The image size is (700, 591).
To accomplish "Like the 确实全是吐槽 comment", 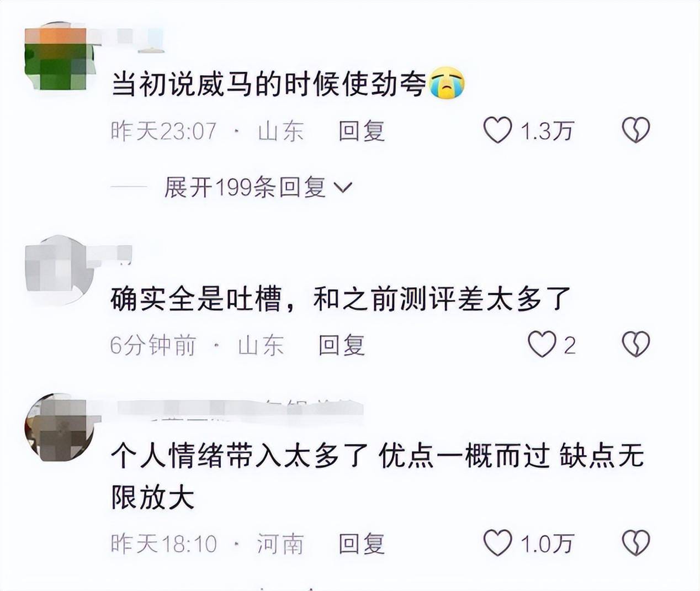I will click(x=542, y=344).
